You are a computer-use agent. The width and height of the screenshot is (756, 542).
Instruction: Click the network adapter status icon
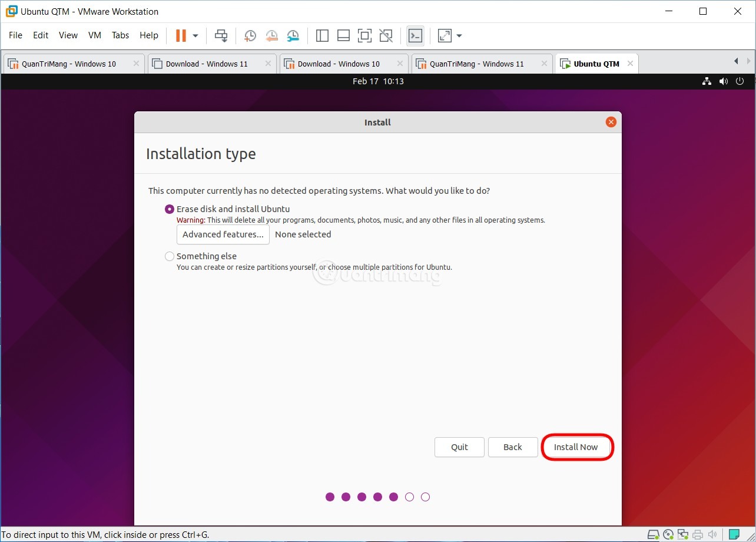pos(684,535)
